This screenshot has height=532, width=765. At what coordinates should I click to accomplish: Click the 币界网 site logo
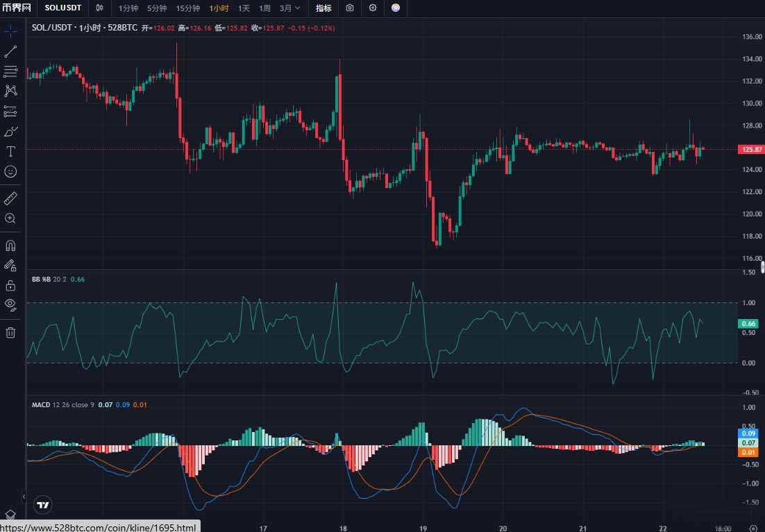[x=17, y=8]
